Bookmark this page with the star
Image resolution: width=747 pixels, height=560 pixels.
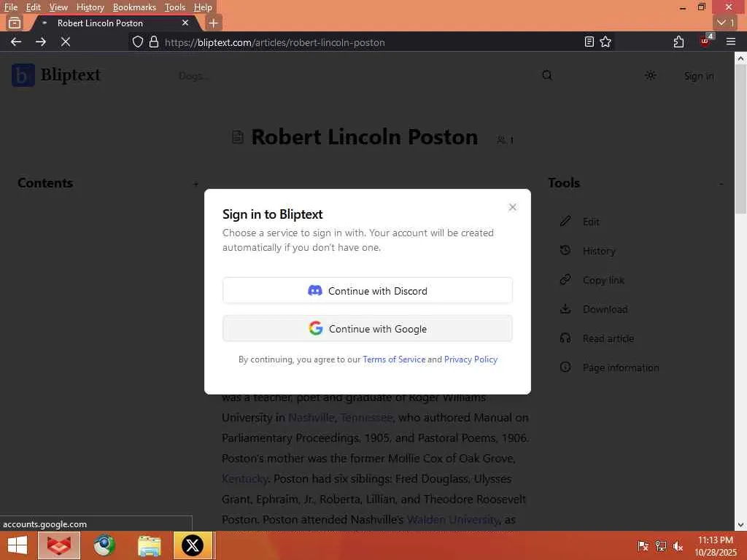[605, 42]
